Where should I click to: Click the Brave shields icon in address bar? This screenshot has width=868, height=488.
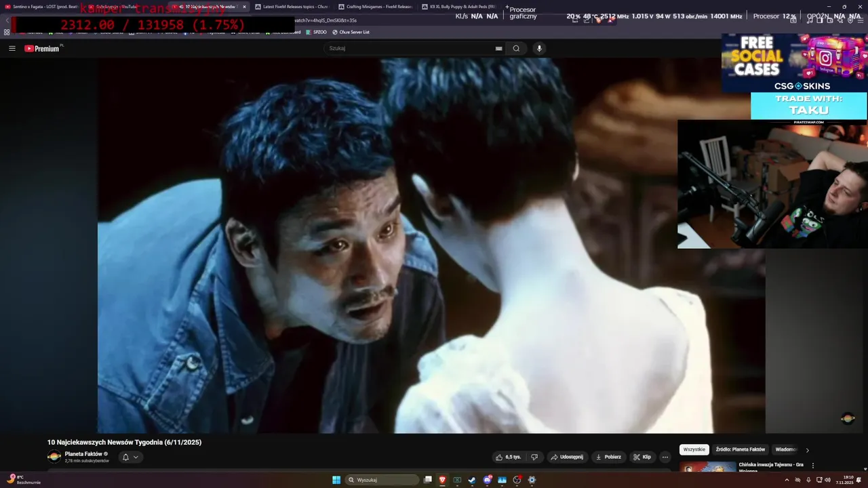(598, 20)
